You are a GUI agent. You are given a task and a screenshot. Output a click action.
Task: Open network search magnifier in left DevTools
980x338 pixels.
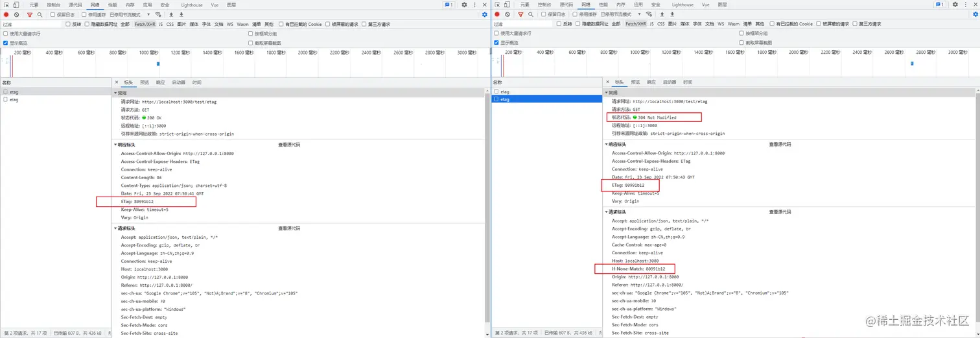[40, 14]
